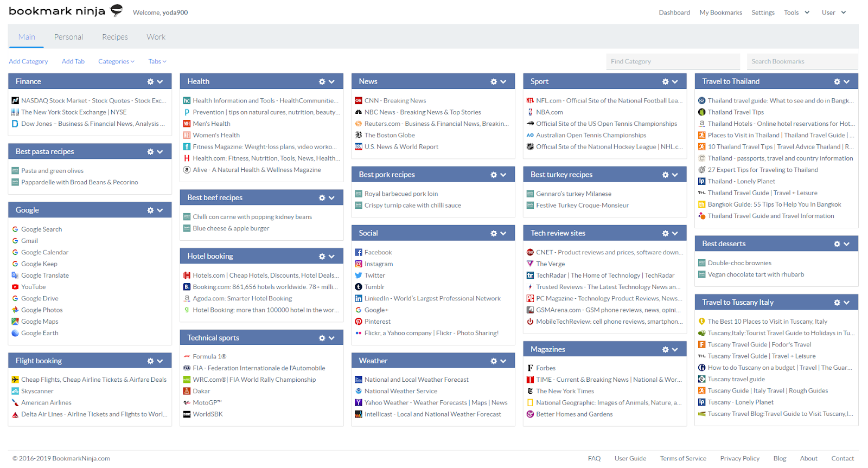Open the Tools dropdown in header

pyautogui.click(x=796, y=12)
